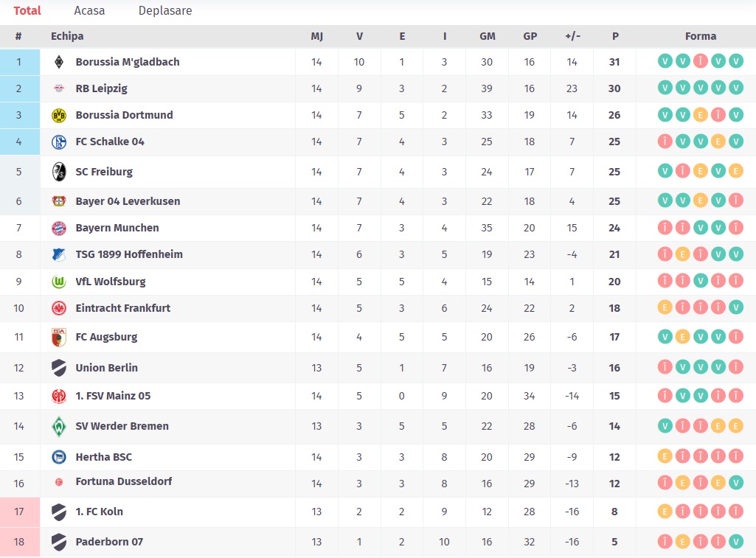Click the Borussia M'gladbach club crest

(x=59, y=62)
